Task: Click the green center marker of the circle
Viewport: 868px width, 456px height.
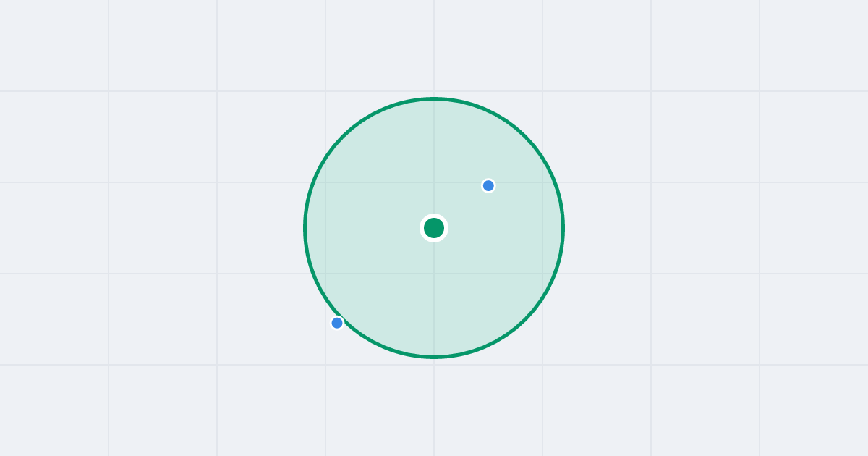Action: (434, 228)
